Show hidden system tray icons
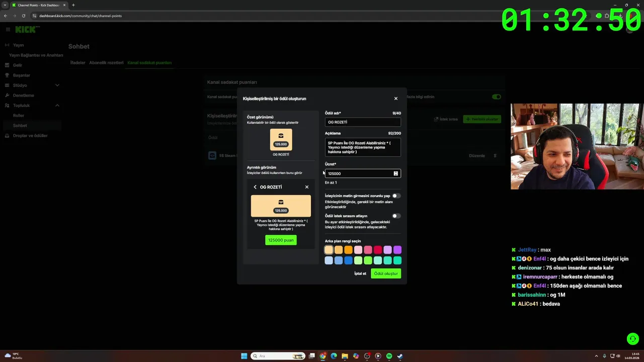The image size is (644, 362). (597, 356)
